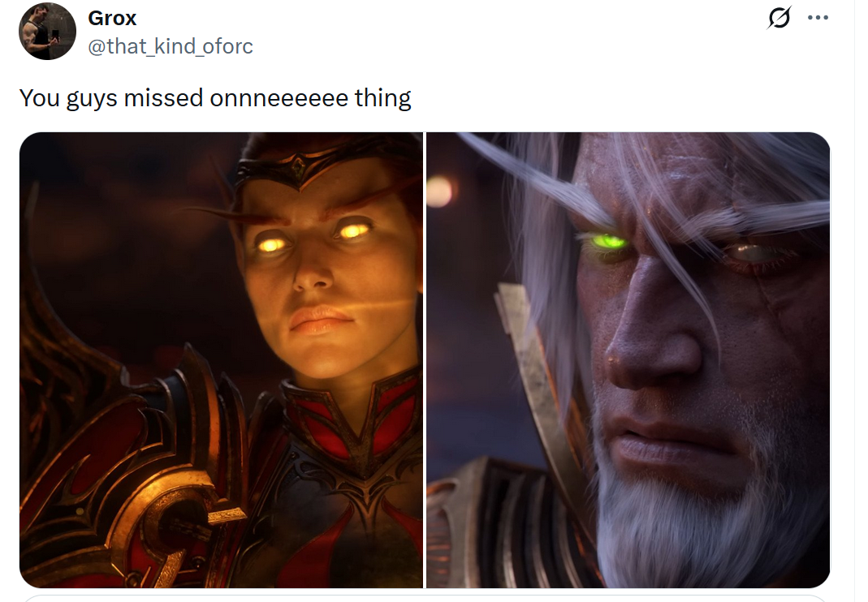Click the woman's lips in the left image
Screen dimensions: 868x602
(x=321, y=320)
